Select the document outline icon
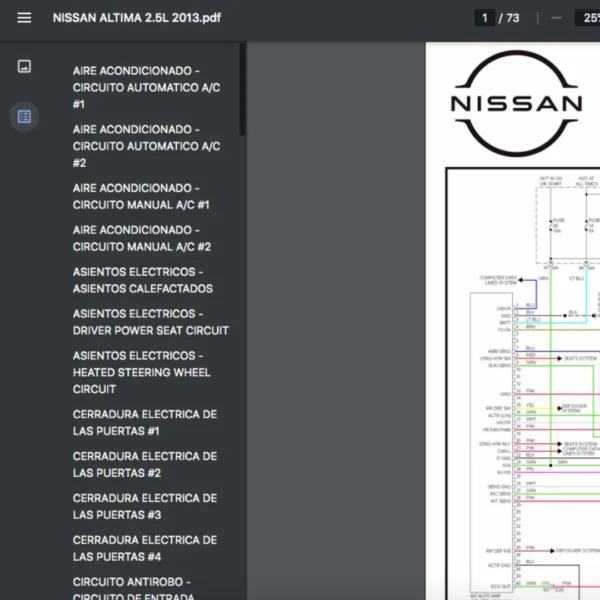This screenshot has height=600, width=600. coord(24,116)
